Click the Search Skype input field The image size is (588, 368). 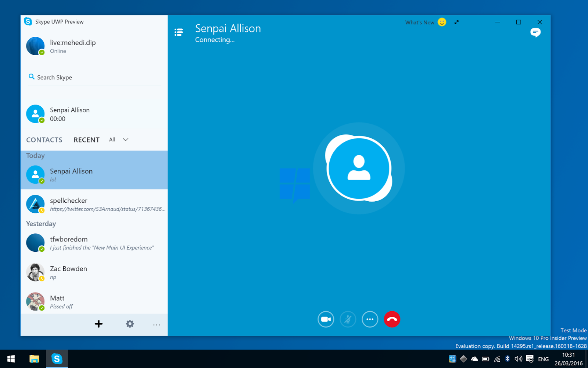[92, 77]
